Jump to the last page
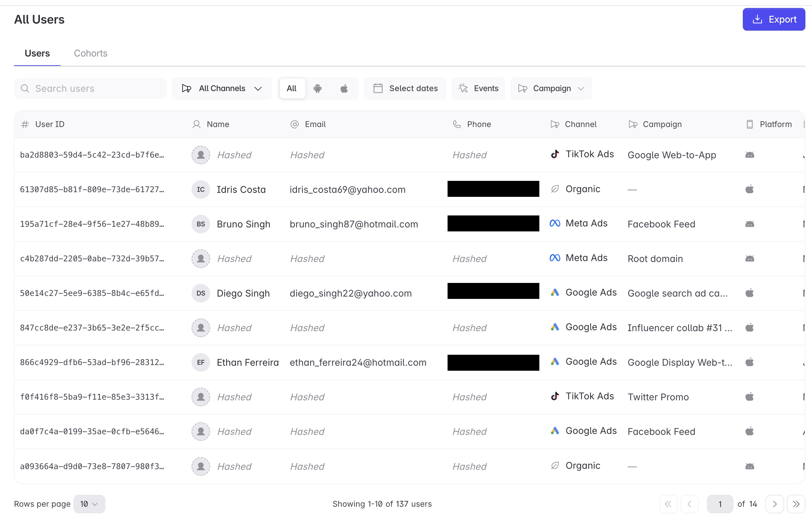812x520 pixels. (796, 504)
